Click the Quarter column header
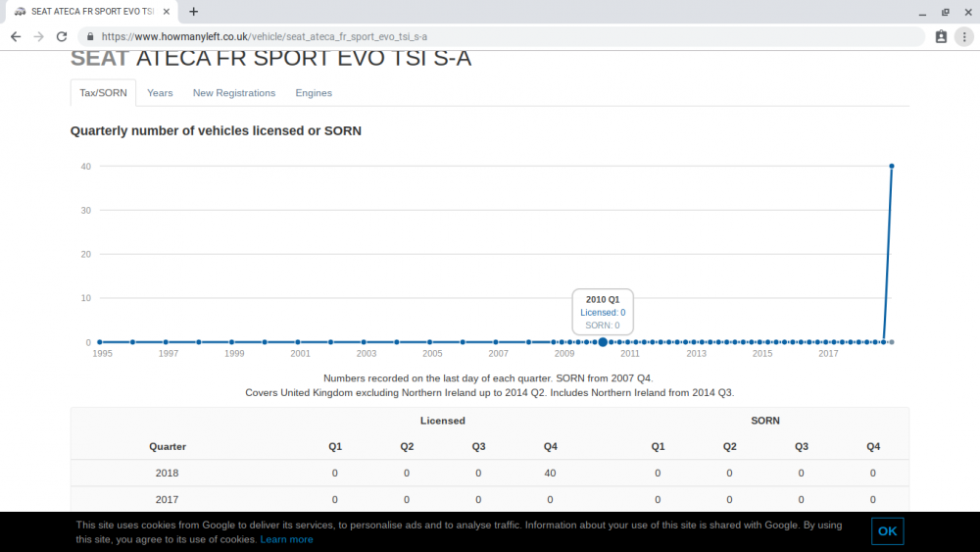980x552 pixels. (x=168, y=446)
